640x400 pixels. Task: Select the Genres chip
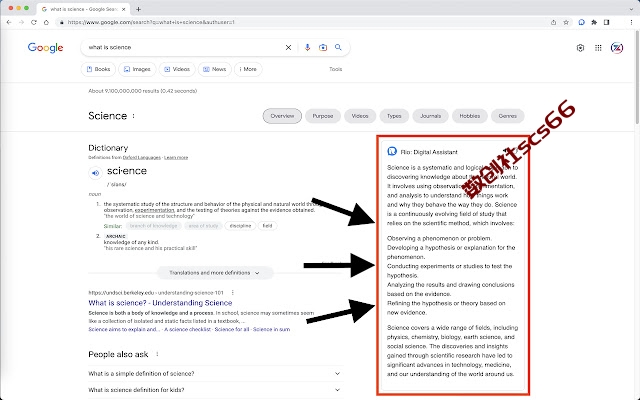(508, 116)
